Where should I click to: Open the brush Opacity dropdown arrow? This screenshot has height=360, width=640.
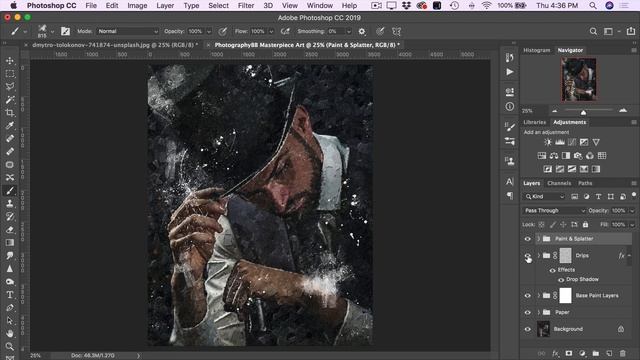[209, 31]
